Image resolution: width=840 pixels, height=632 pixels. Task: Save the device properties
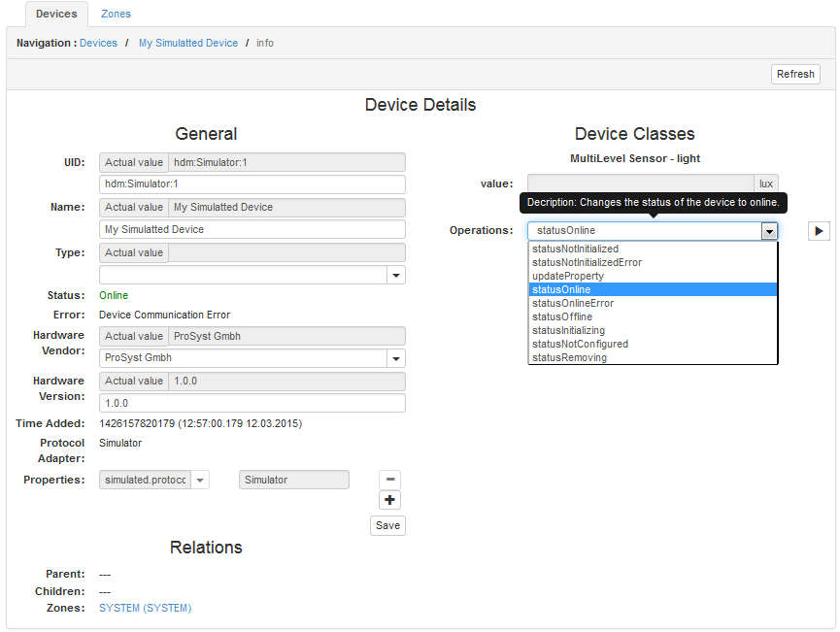[x=387, y=525]
